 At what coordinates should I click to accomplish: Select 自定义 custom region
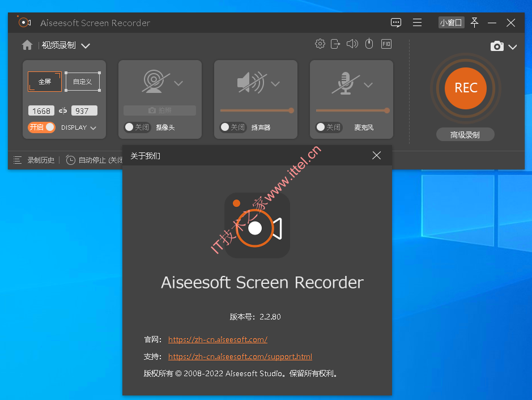point(83,82)
